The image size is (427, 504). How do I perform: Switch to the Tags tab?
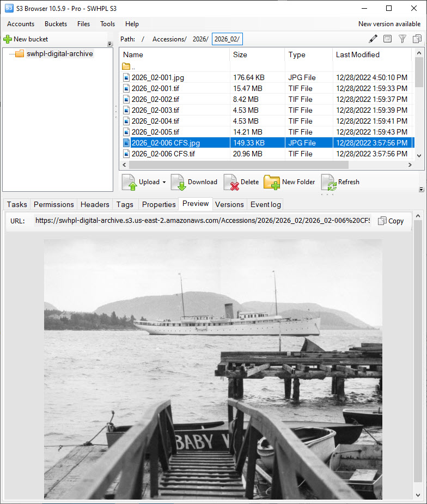coord(125,204)
